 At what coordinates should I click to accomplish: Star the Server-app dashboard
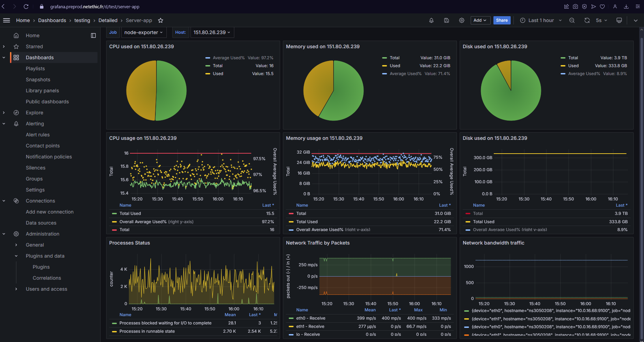[x=161, y=20]
